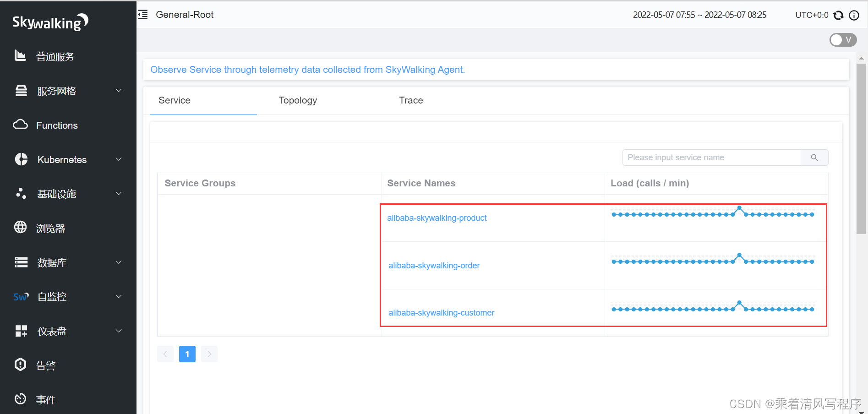Viewport: 868px width, 414px height.
Task: Go to pagination page 1
Action: (x=187, y=354)
